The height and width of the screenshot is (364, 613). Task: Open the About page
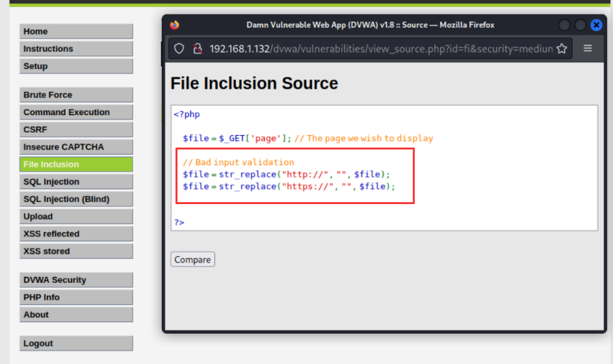(76, 315)
